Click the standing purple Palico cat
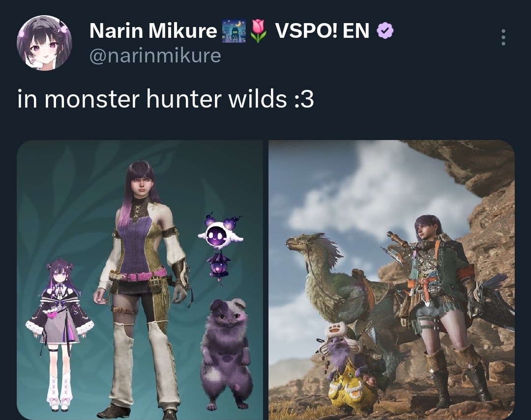531x420 pixels. point(226,354)
